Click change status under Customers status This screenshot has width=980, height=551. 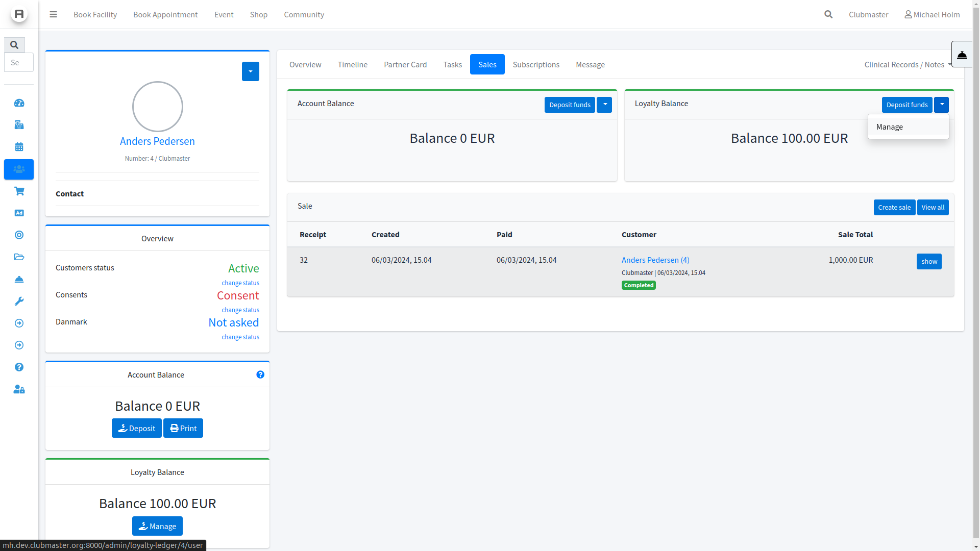tap(240, 283)
